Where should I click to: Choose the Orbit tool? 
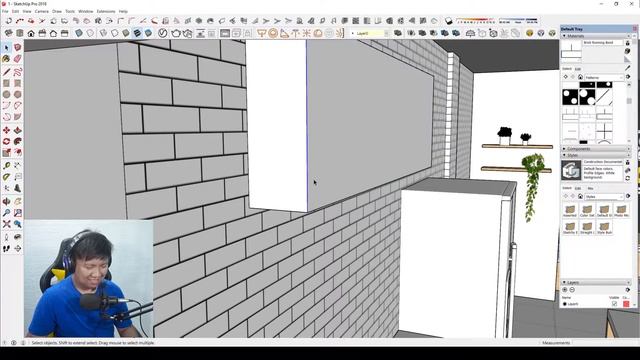tap(6, 202)
